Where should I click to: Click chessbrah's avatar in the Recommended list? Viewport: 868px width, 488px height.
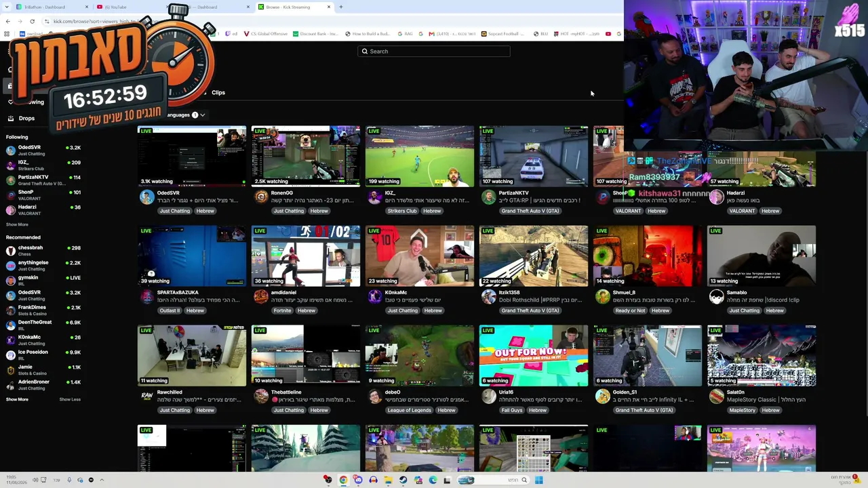10,251
